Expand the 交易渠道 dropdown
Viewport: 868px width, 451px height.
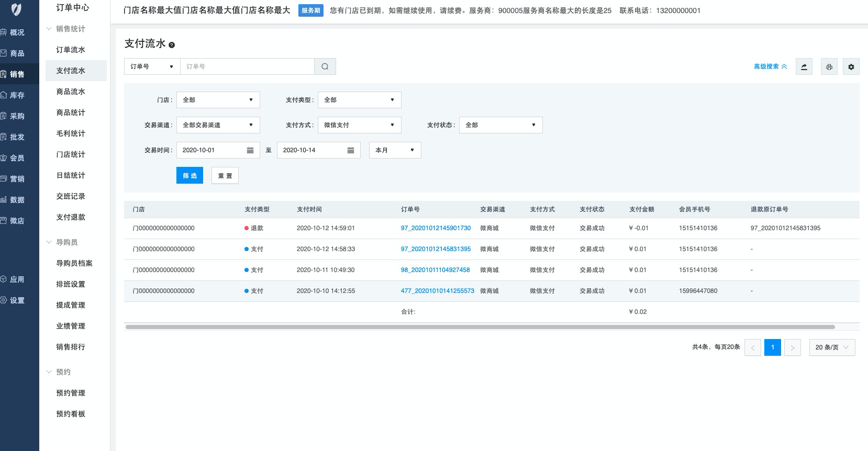[218, 125]
